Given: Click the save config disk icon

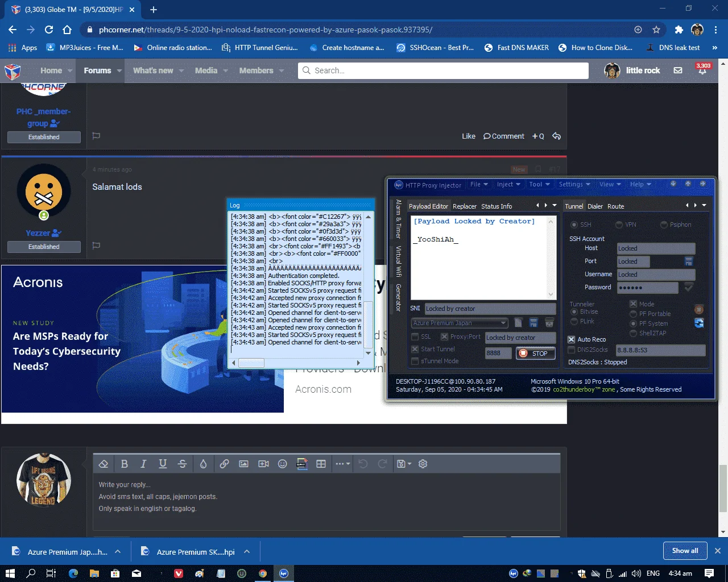Looking at the screenshot, I should tap(533, 323).
